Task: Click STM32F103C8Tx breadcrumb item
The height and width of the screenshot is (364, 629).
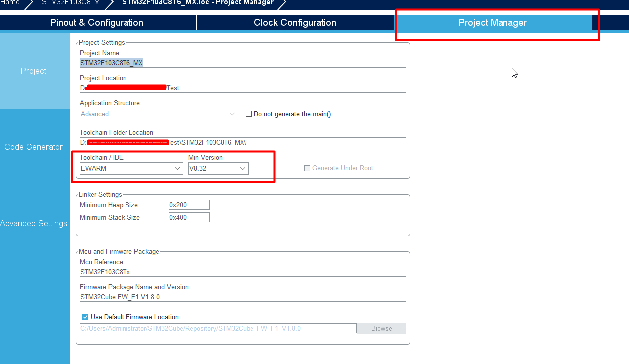Action: (70, 2)
